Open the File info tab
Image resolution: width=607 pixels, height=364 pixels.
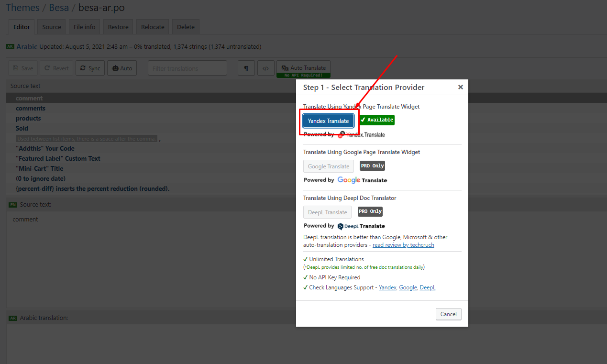[85, 27]
